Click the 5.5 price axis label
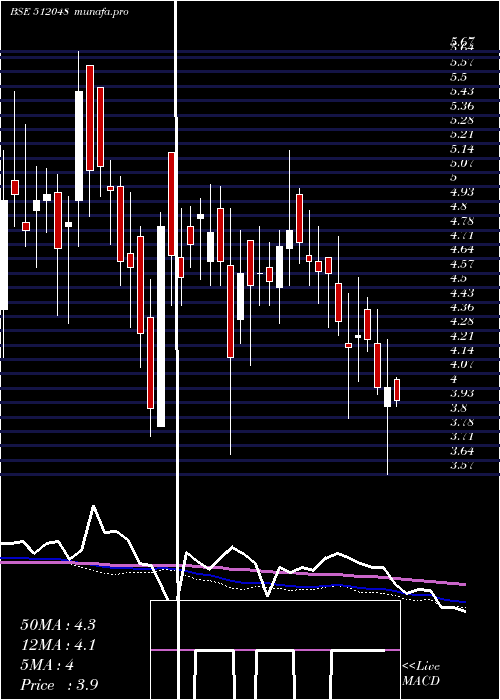Viewport: 500px width, 700px height. pyautogui.click(x=458, y=77)
